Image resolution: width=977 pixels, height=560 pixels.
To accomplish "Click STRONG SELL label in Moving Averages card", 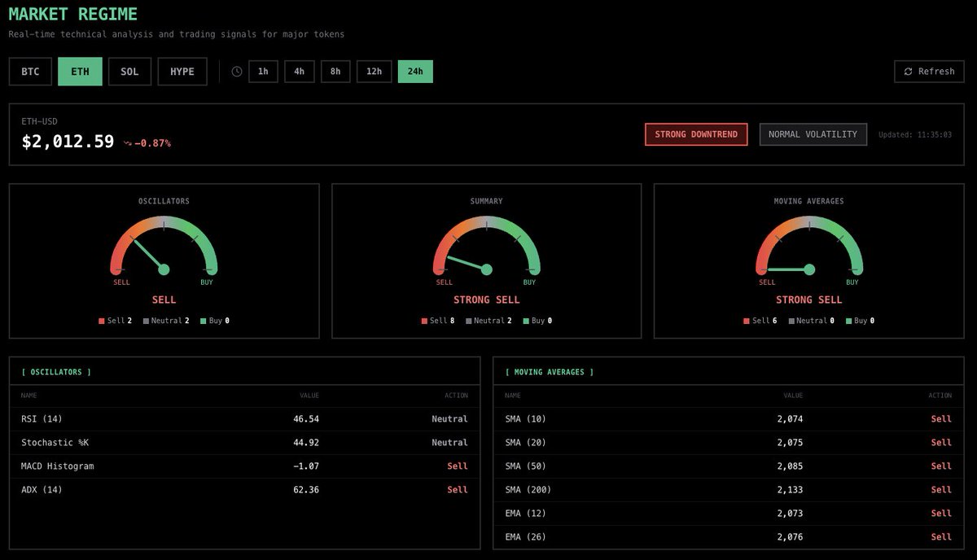I will (809, 300).
